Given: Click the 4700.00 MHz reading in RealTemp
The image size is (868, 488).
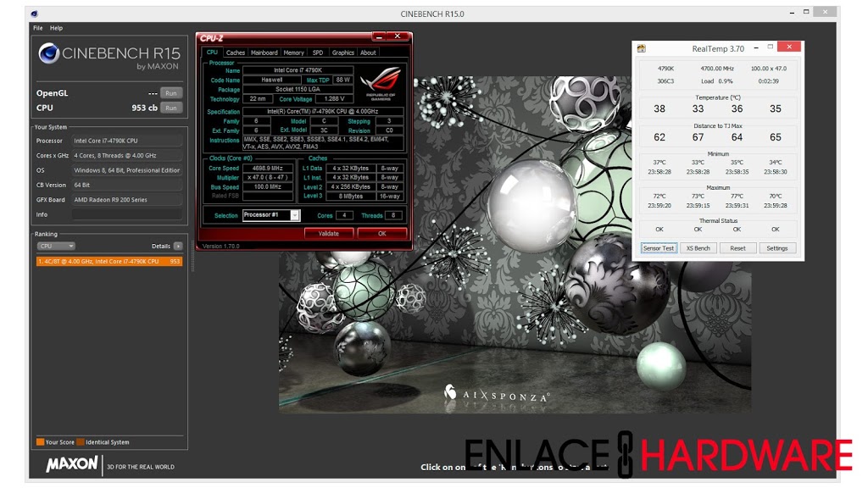Looking at the screenshot, I should [x=717, y=69].
